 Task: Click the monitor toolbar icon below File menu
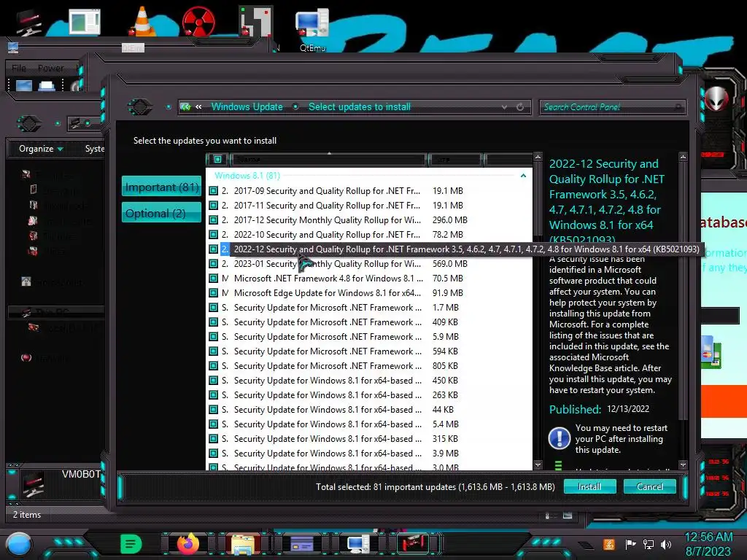click(24, 86)
